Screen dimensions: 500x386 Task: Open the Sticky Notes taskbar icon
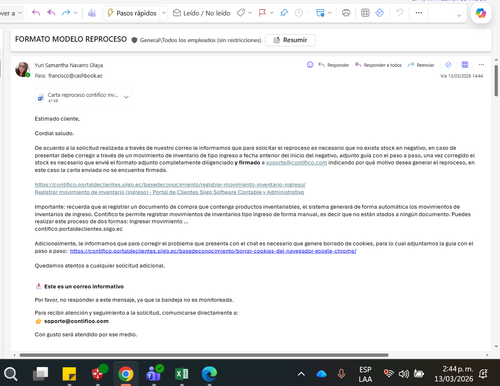[69, 374]
